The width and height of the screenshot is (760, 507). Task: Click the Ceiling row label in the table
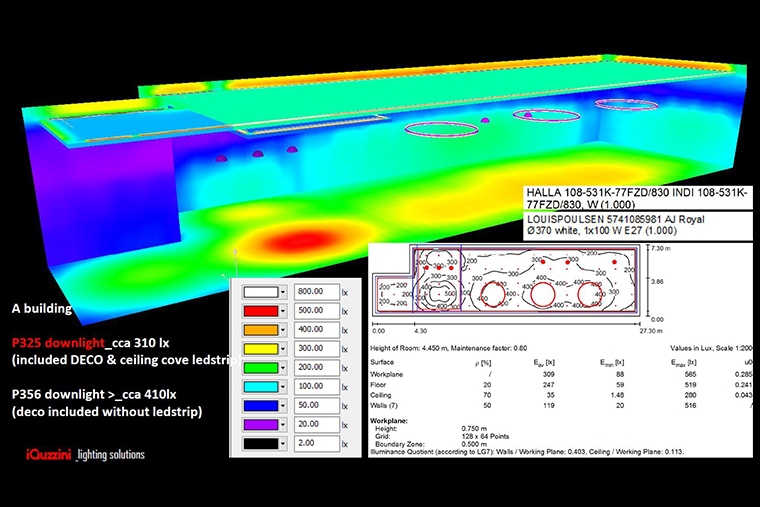(x=380, y=395)
